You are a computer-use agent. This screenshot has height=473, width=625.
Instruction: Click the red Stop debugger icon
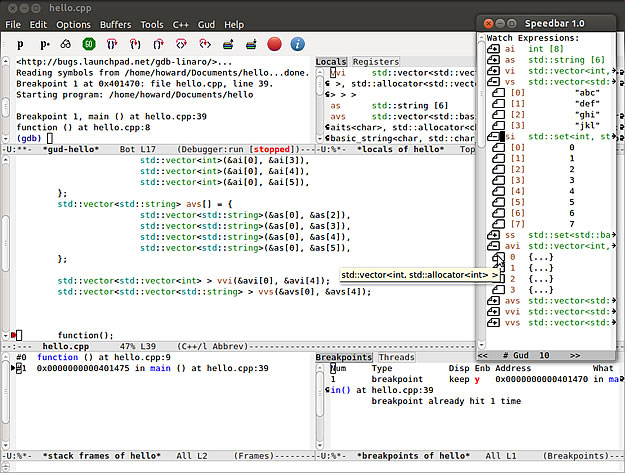(x=274, y=44)
